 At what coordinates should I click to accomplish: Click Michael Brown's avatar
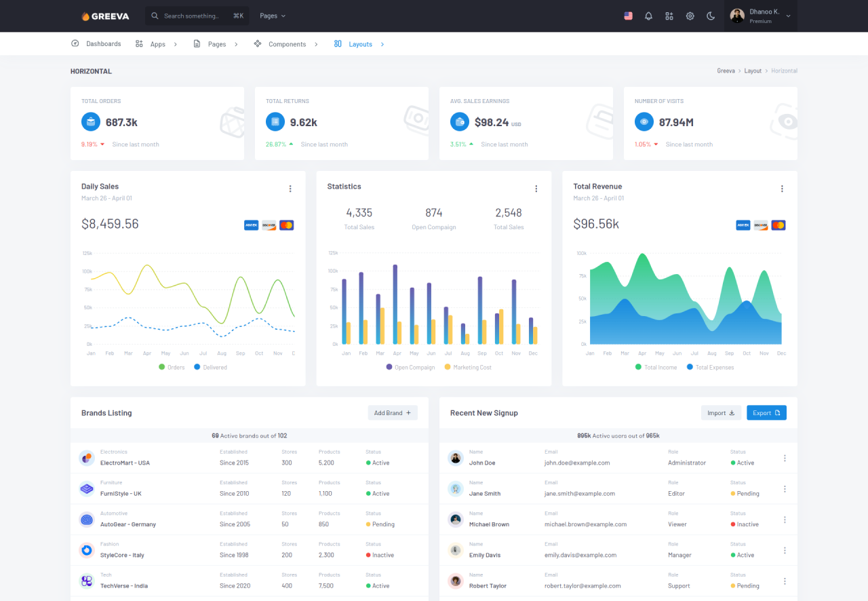456,520
